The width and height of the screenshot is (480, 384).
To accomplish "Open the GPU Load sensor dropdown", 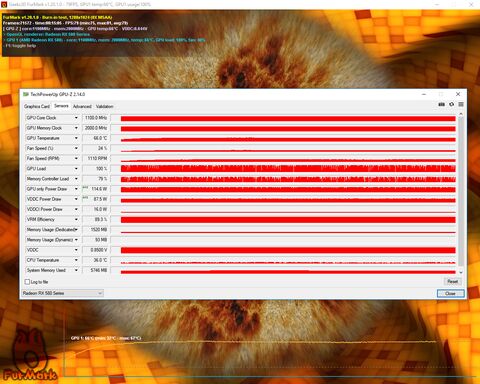I will click(x=76, y=169).
